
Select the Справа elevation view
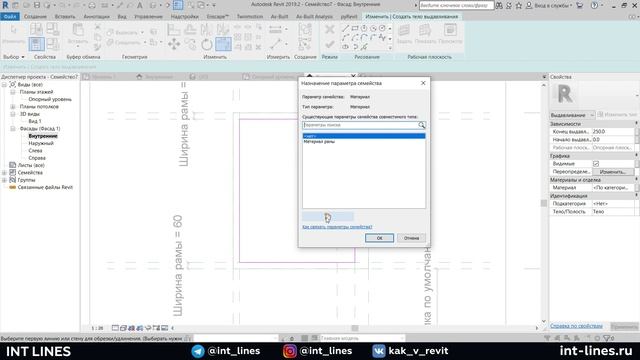(x=37, y=158)
